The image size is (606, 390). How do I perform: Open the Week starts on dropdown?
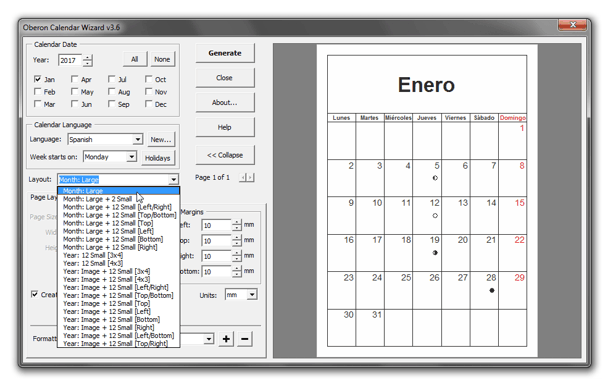[132, 157]
